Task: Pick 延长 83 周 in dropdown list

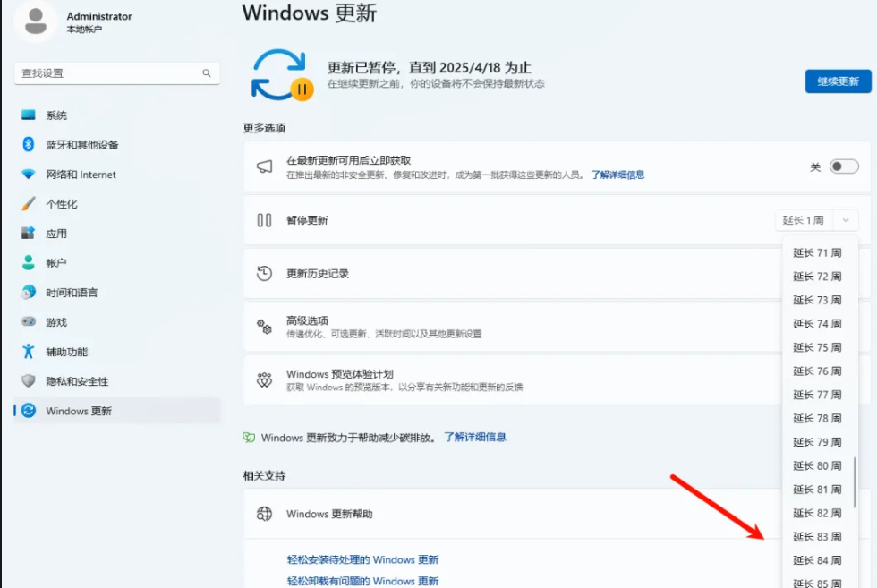Action: [x=817, y=537]
